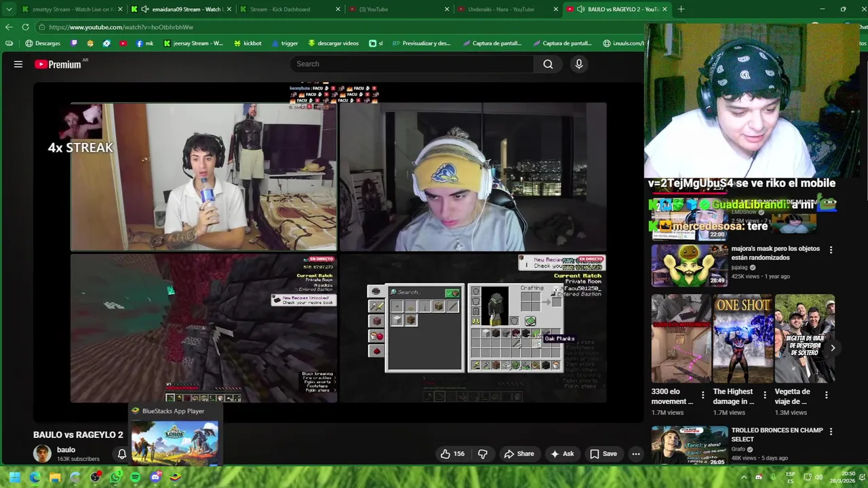Screen dimensions: 868x488
Task: Close the zmattyy Stream tab
Action: click(x=120, y=9)
